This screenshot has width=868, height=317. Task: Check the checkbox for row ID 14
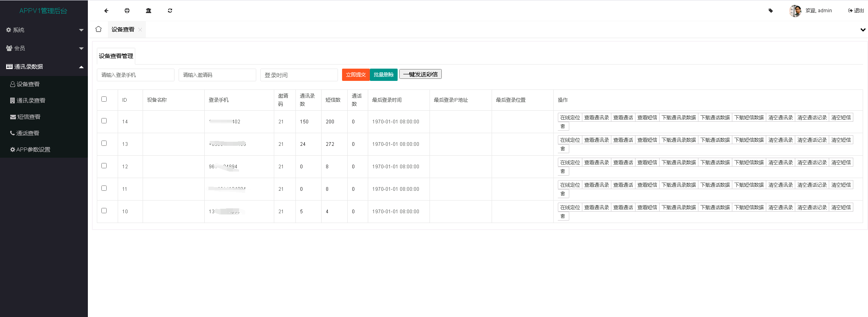[104, 121]
